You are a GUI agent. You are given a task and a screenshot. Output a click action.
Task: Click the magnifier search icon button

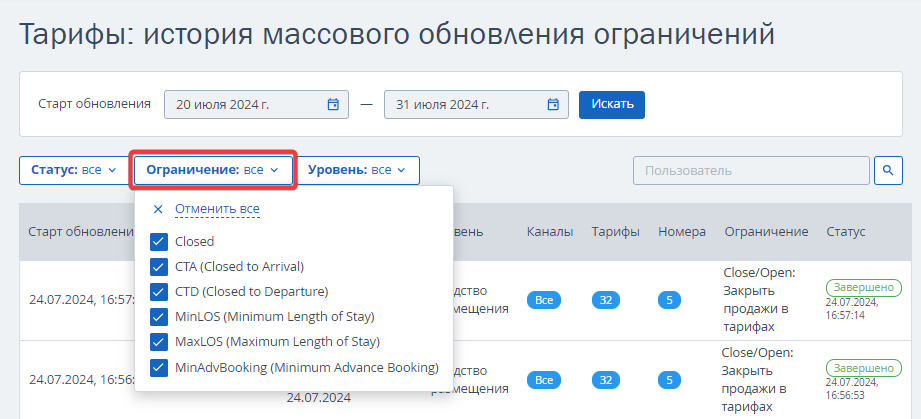[888, 170]
